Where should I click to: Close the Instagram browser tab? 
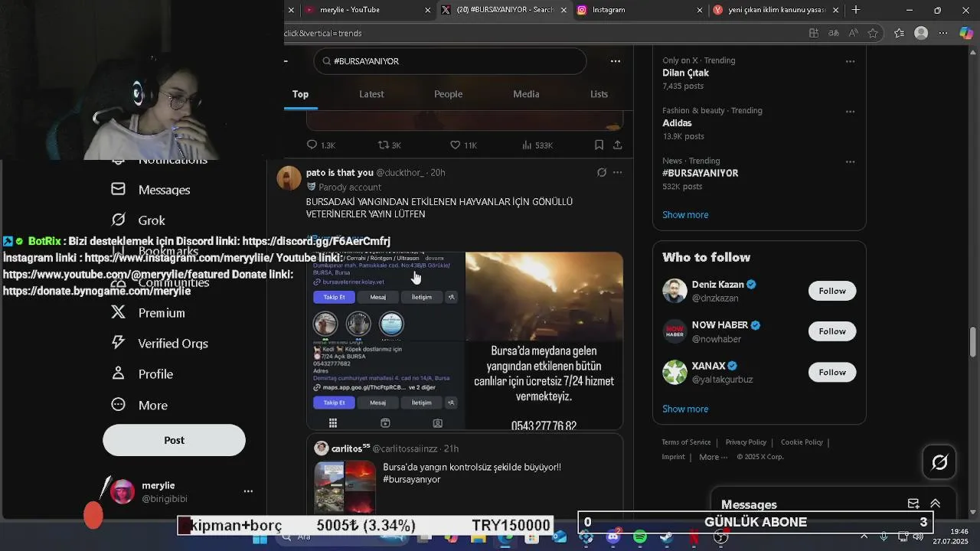pos(699,10)
